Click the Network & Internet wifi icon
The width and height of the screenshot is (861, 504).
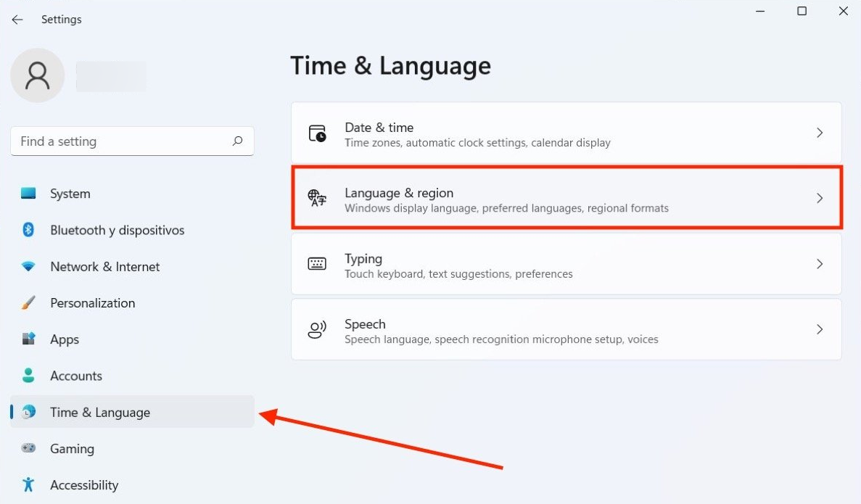coord(28,267)
